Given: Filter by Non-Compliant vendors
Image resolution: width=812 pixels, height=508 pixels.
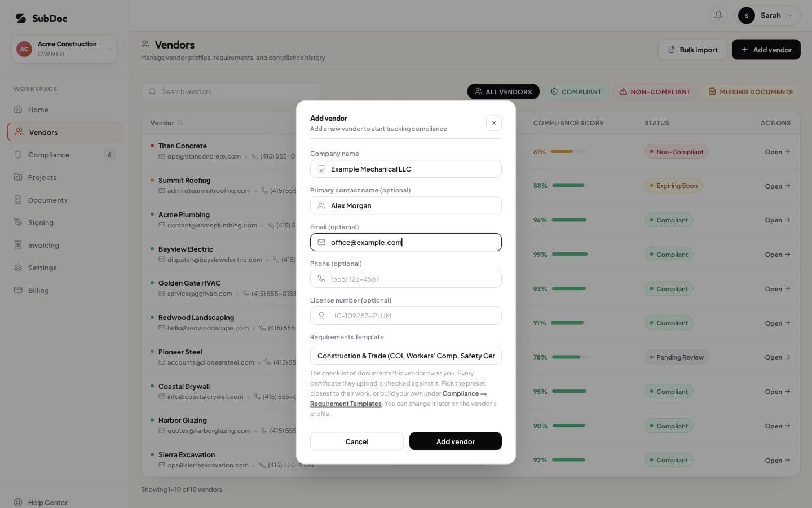Looking at the screenshot, I should [655, 91].
